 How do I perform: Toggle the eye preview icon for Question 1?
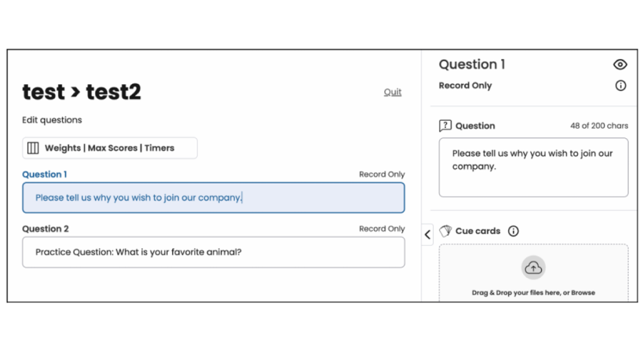click(620, 65)
